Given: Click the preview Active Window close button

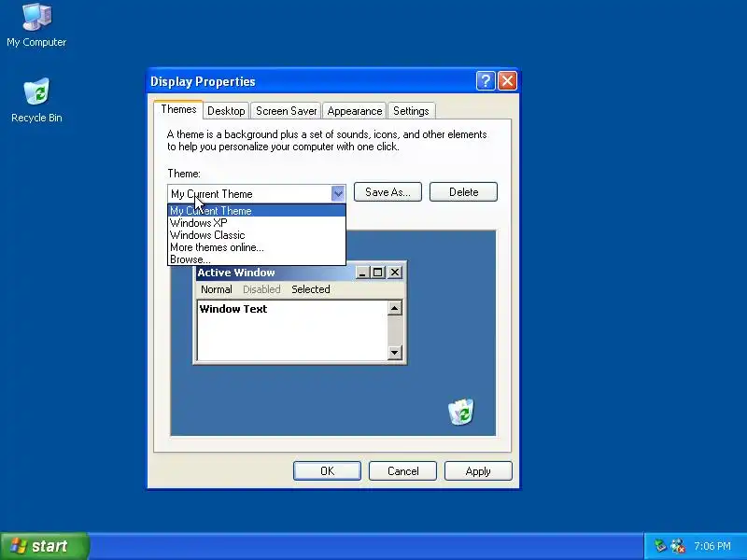Looking at the screenshot, I should (395, 273).
